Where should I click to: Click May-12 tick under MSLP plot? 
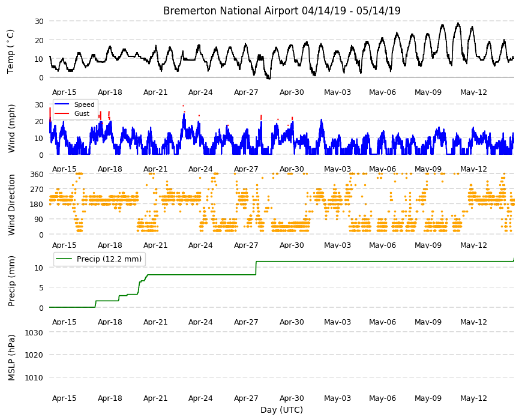point(473,398)
